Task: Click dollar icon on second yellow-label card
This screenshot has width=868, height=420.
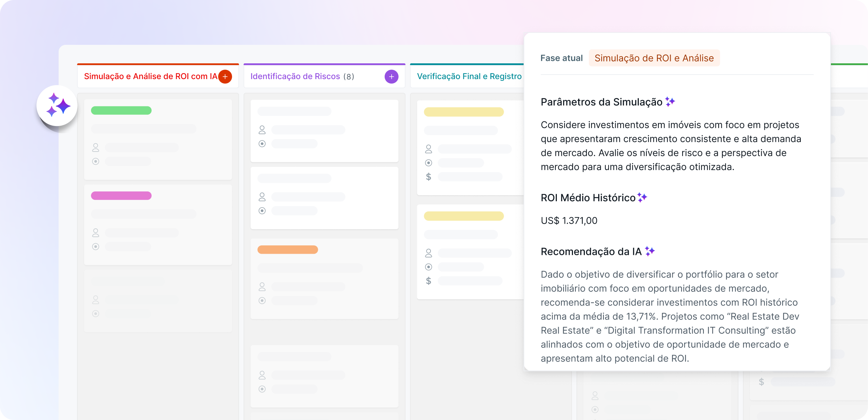Action: [x=428, y=281]
